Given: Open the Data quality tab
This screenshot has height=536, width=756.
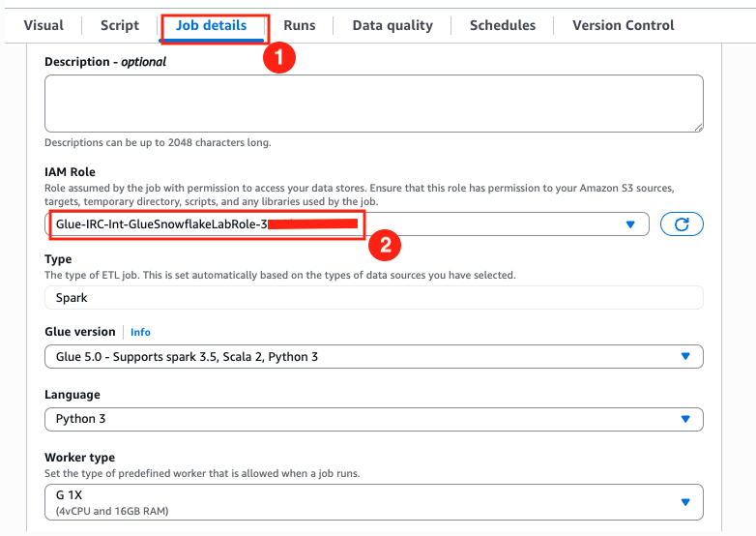Looking at the screenshot, I should click(393, 25).
